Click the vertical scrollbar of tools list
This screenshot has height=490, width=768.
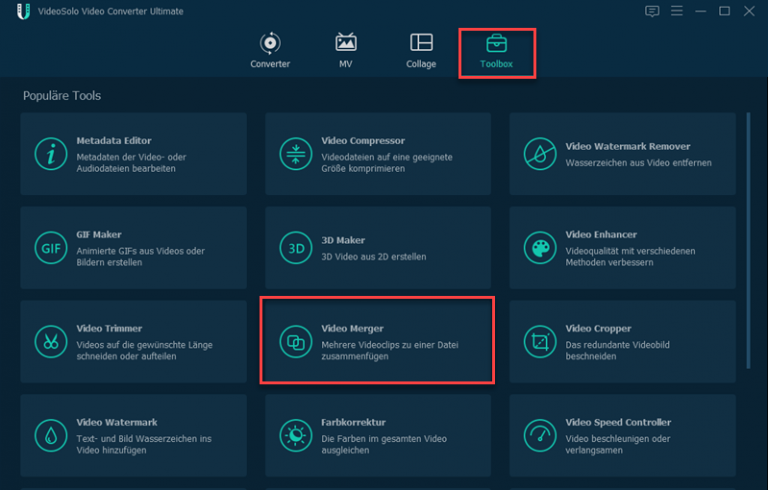[x=748, y=240]
